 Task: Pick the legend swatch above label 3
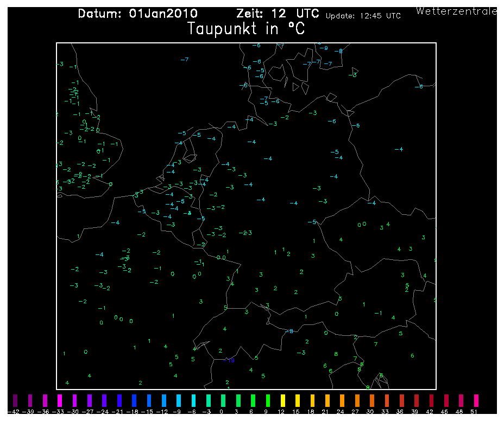(238, 400)
